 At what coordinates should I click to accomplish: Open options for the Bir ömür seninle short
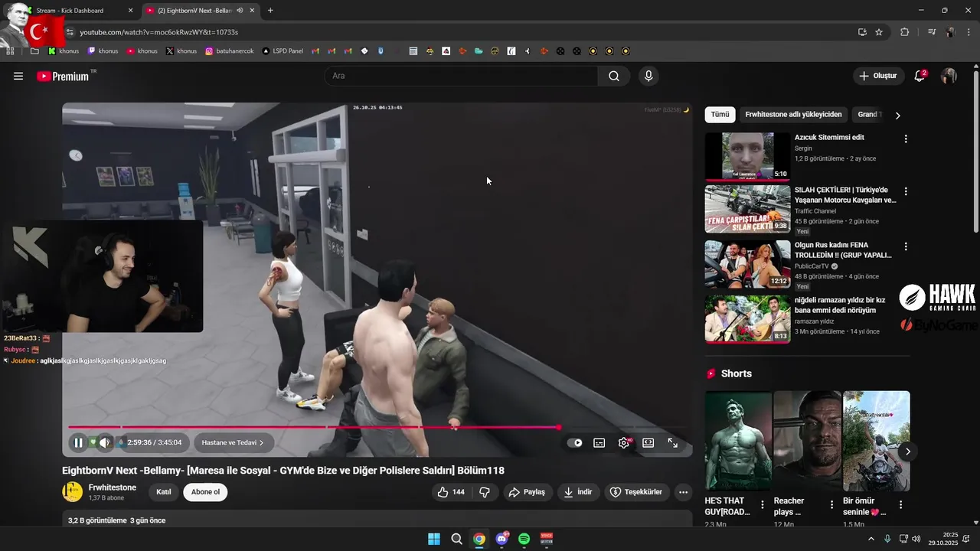click(900, 505)
